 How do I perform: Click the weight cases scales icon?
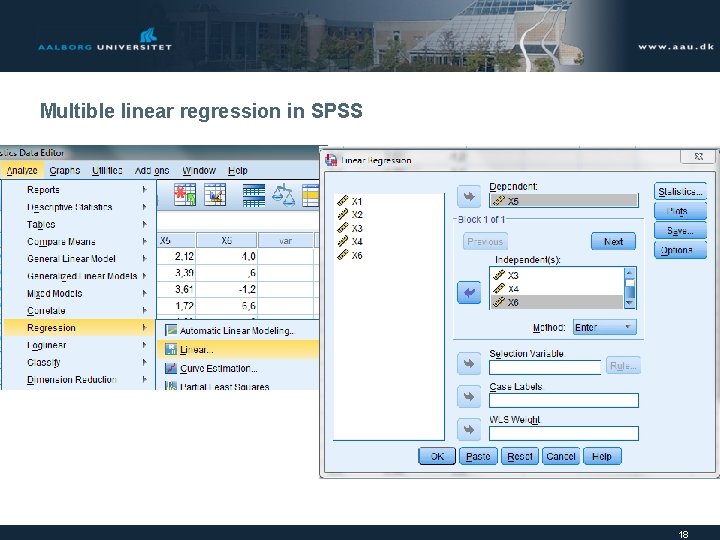pyautogui.click(x=283, y=195)
